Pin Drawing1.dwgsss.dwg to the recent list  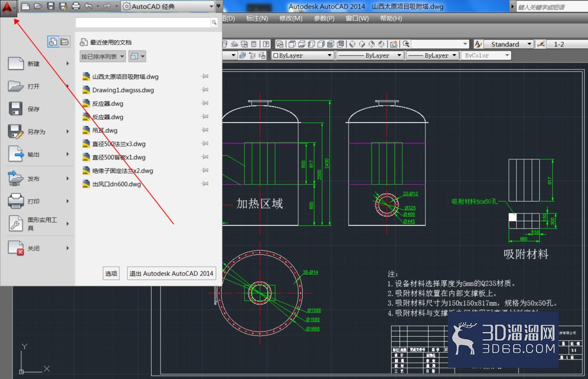(x=205, y=89)
